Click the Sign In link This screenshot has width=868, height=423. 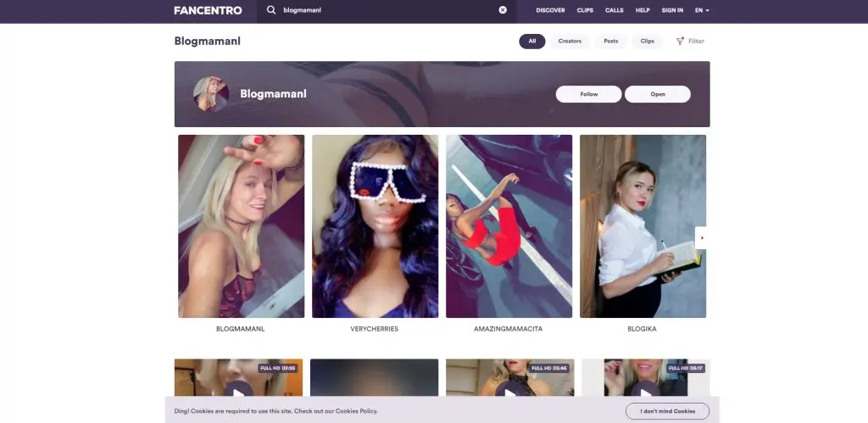click(672, 10)
